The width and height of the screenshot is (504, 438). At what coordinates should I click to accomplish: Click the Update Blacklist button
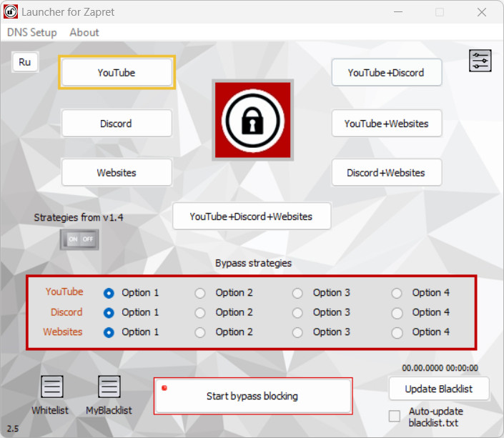[439, 389]
